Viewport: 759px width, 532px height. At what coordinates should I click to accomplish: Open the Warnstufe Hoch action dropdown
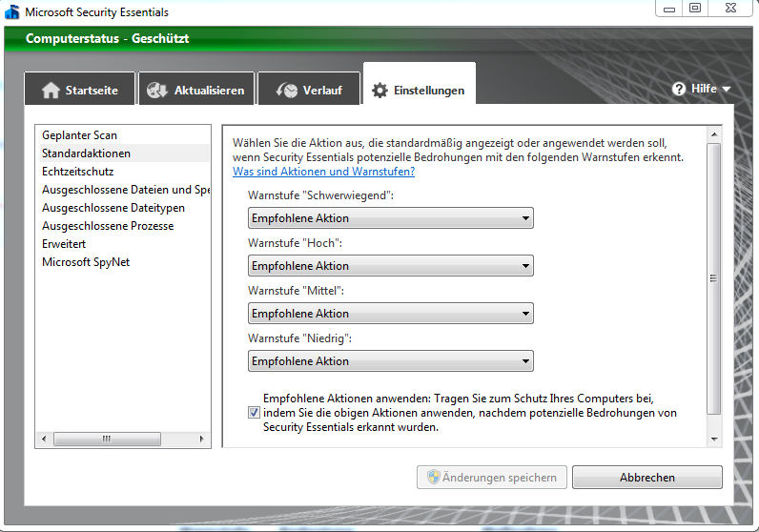[x=391, y=266]
